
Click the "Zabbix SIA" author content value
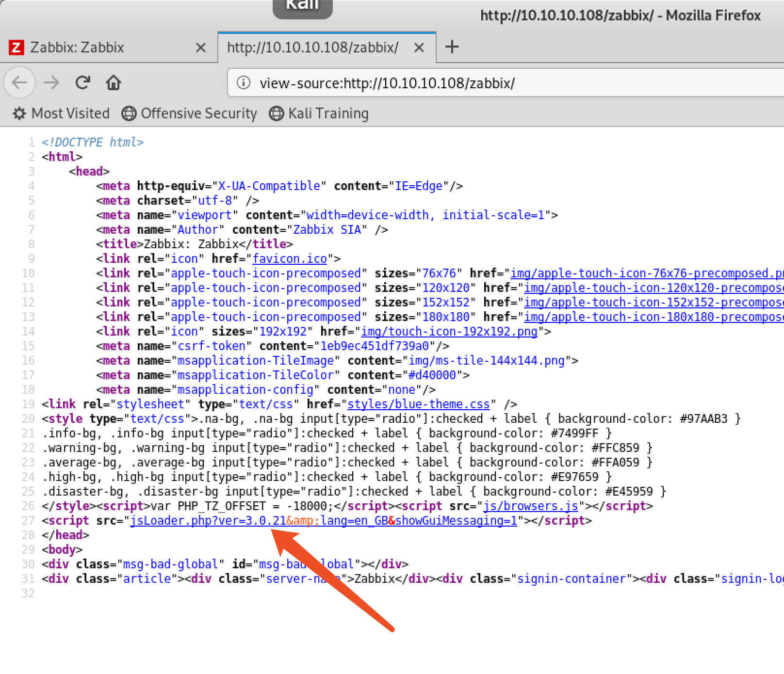pos(327,229)
